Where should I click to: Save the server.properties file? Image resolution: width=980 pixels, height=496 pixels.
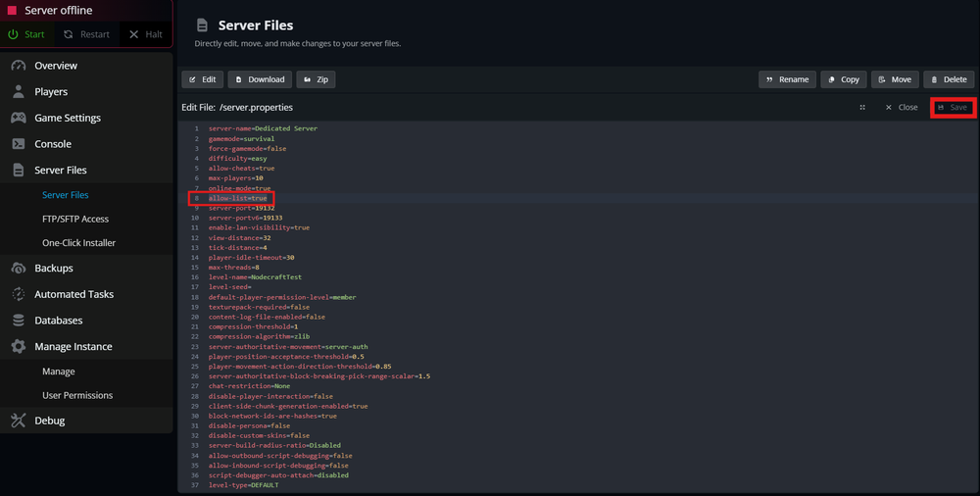[x=952, y=108]
